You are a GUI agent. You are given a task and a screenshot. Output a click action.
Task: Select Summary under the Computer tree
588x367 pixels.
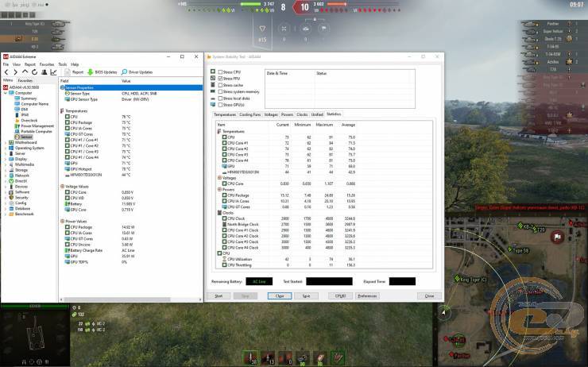[29, 99]
